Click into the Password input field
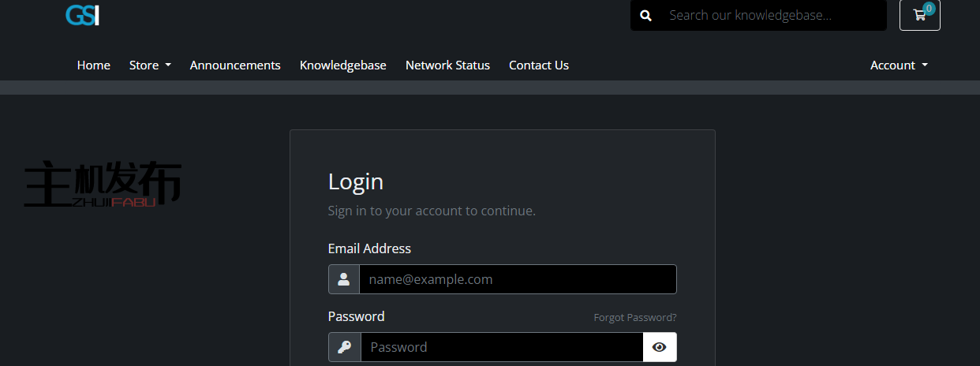 (502, 347)
